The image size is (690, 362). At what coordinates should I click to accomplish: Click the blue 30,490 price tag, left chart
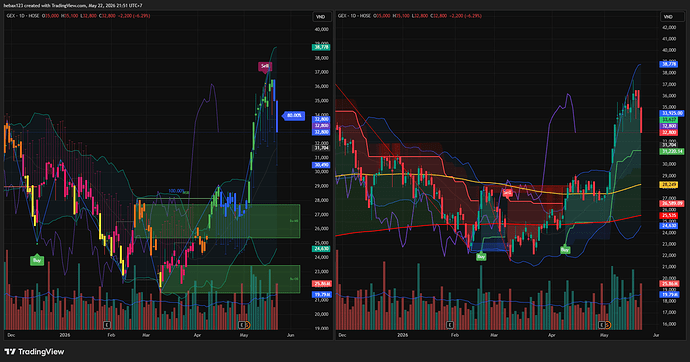coord(321,165)
